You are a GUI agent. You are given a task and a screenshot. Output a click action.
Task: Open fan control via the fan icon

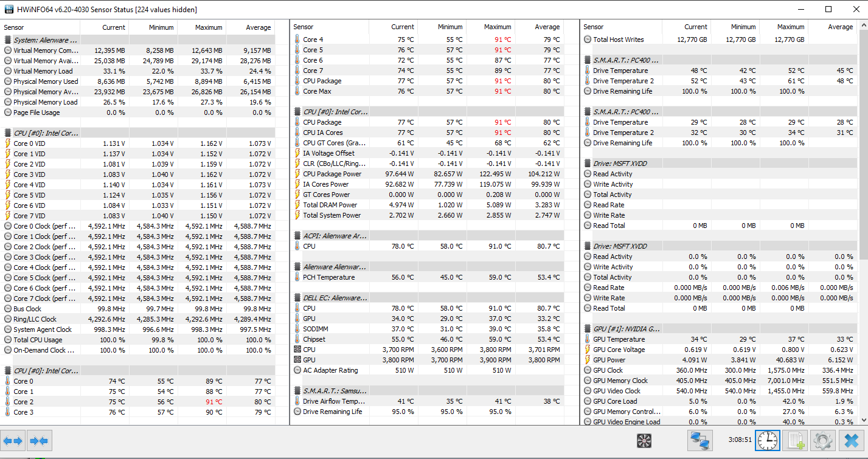tap(644, 441)
